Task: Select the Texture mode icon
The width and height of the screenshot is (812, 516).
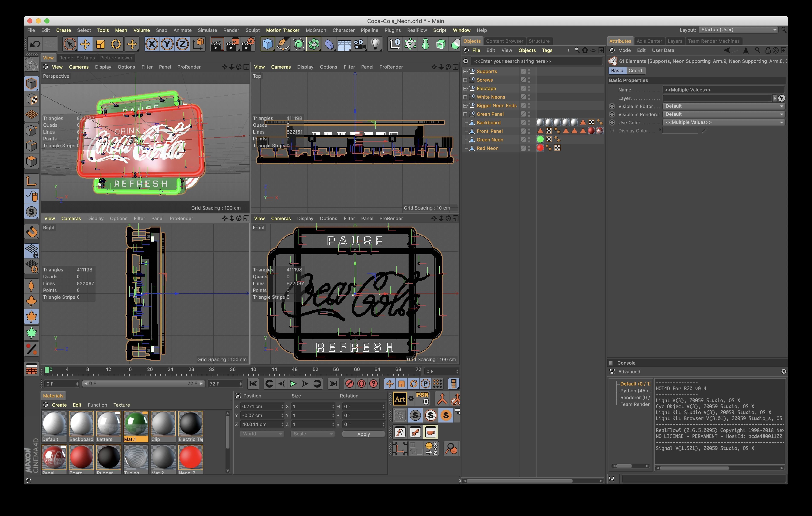Action: pyautogui.click(x=32, y=100)
